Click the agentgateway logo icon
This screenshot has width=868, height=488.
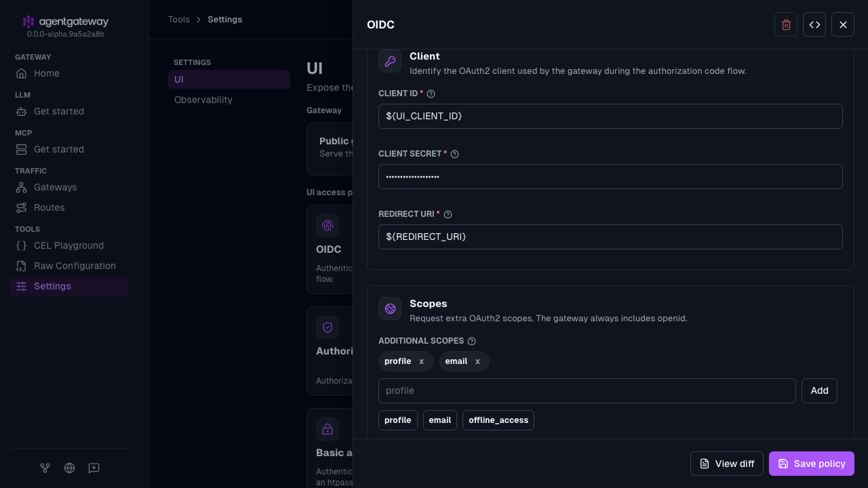[x=28, y=22]
